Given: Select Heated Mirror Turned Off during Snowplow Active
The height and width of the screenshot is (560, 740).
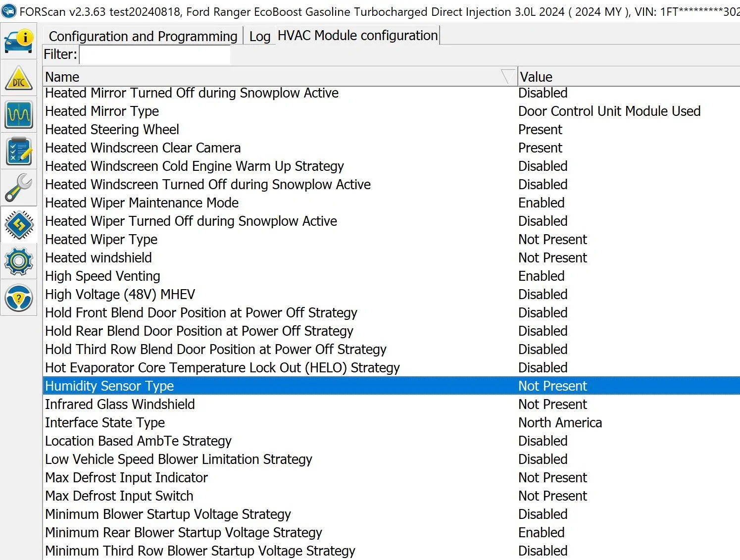Looking at the screenshot, I should point(392,93).
